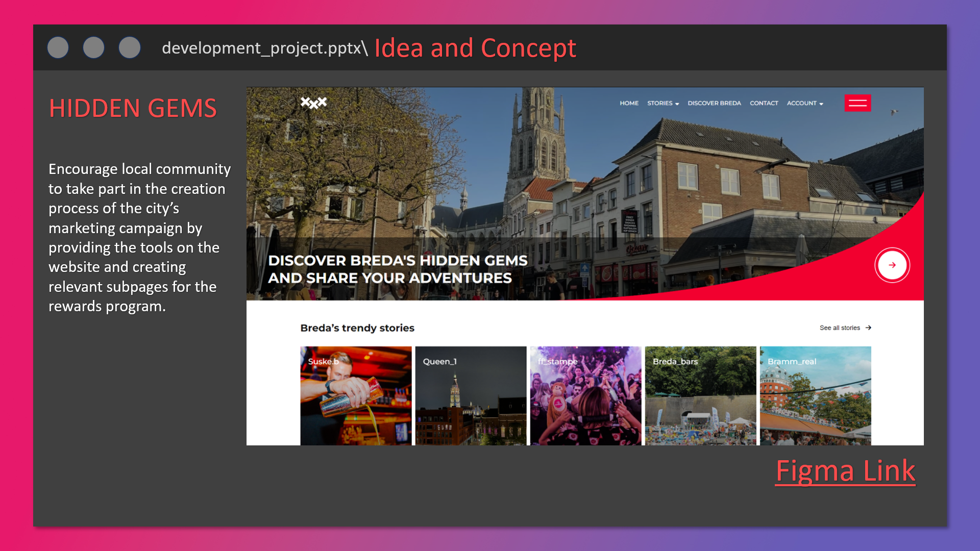Open the DISCOVER BREDA menu item
The width and height of the screenshot is (980, 551).
pos(714,103)
